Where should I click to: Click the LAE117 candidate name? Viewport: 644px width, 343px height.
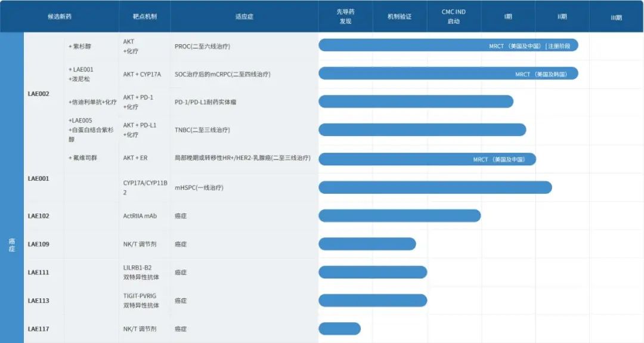39,329
